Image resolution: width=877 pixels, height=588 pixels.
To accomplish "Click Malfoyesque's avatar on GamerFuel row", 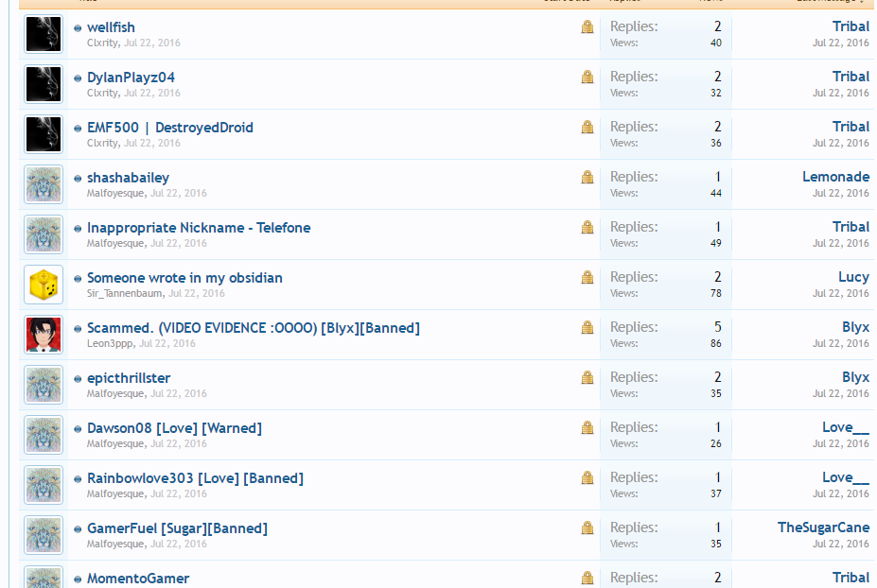I will [x=44, y=535].
